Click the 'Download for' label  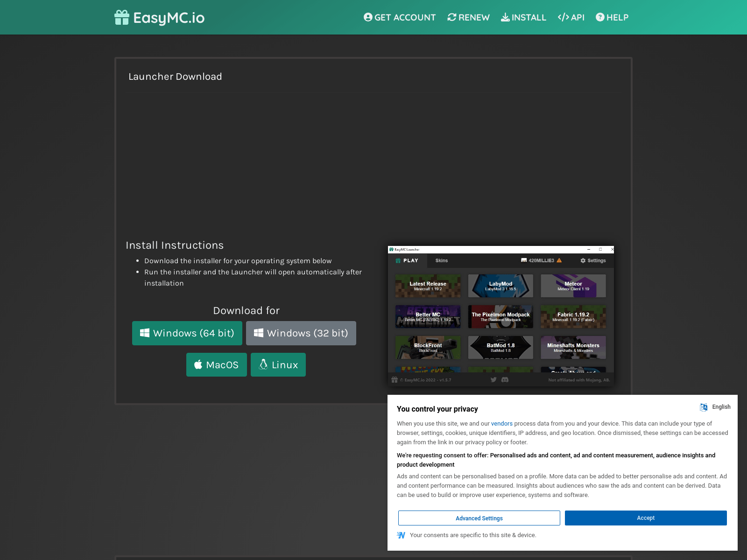click(x=246, y=311)
